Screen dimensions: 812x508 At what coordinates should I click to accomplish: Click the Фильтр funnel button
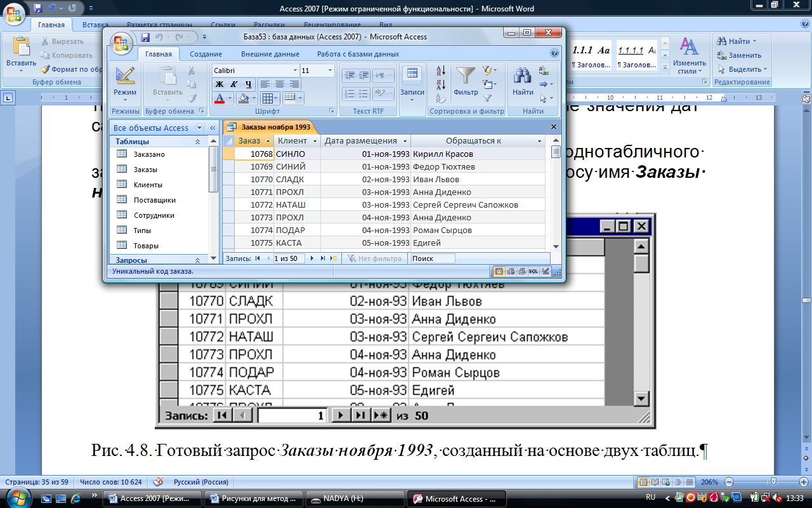[466, 83]
